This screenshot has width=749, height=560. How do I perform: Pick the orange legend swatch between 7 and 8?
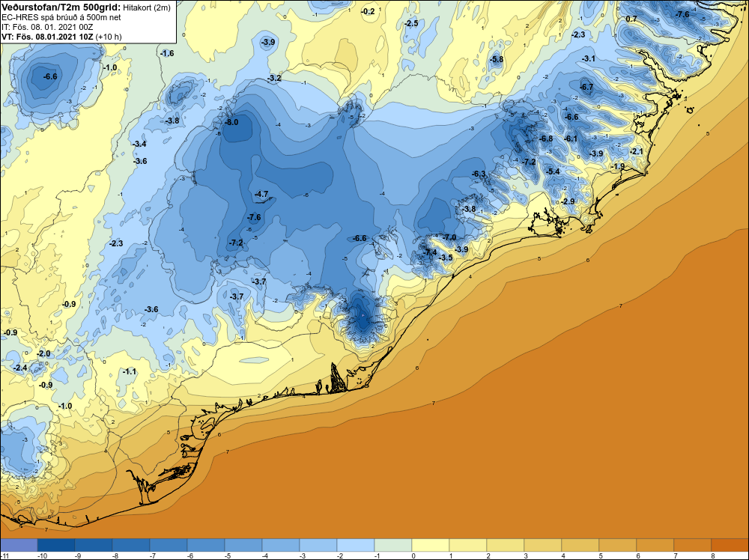click(693, 545)
